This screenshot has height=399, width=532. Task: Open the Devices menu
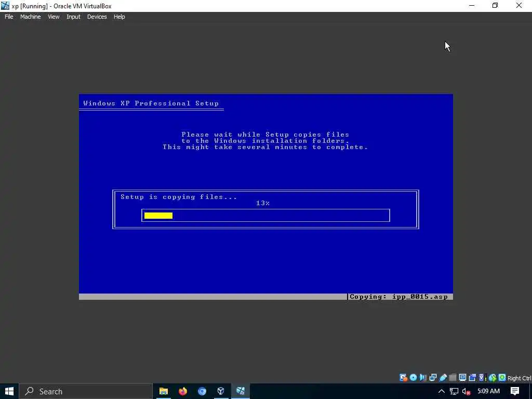pyautogui.click(x=97, y=17)
